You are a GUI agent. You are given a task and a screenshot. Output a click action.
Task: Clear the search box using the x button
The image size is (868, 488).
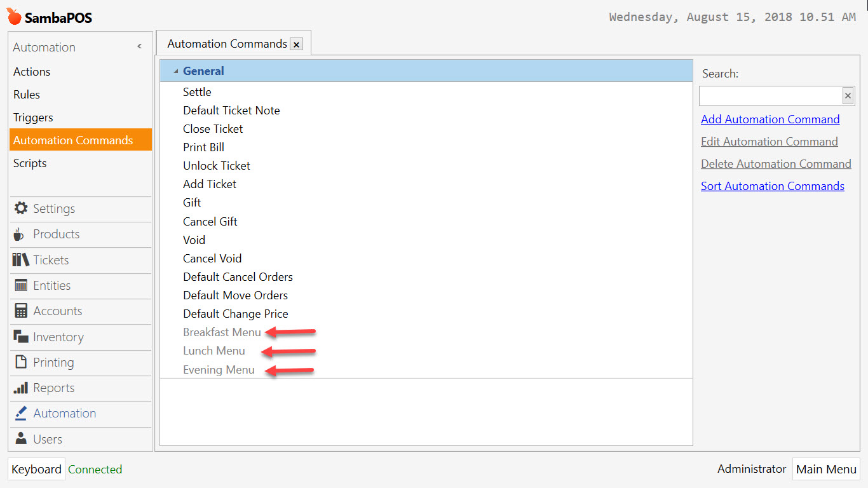[x=848, y=95]
